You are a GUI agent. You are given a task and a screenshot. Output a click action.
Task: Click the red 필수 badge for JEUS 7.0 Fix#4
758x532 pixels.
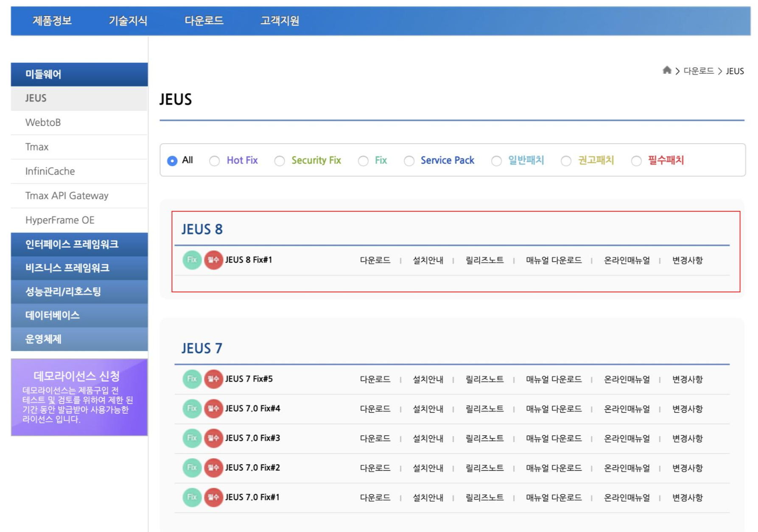tap(213, 408)
